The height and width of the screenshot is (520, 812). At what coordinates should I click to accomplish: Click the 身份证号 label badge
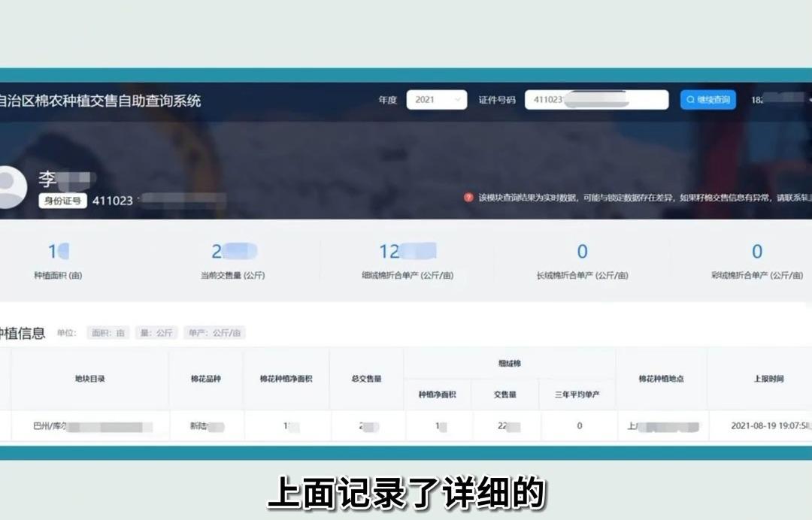(x=62, y=201)
